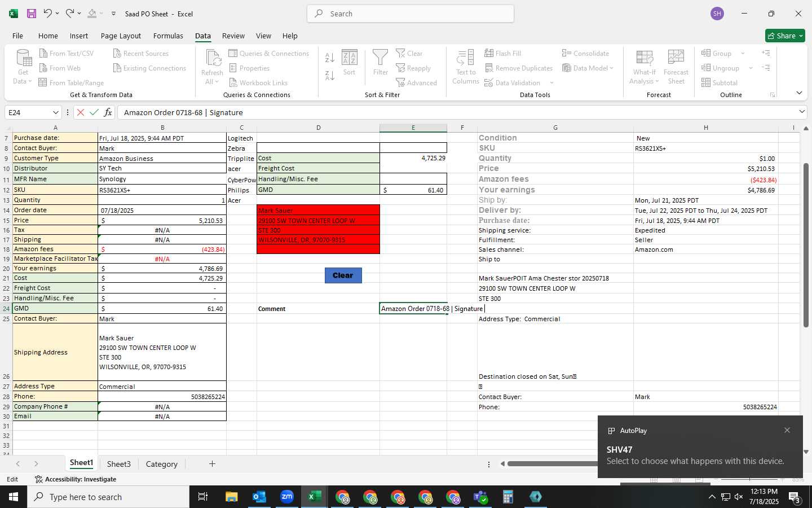Screen dimensions: 812x508
Task: Add a new sheet with plus
Action: click(x=212, y=464)
